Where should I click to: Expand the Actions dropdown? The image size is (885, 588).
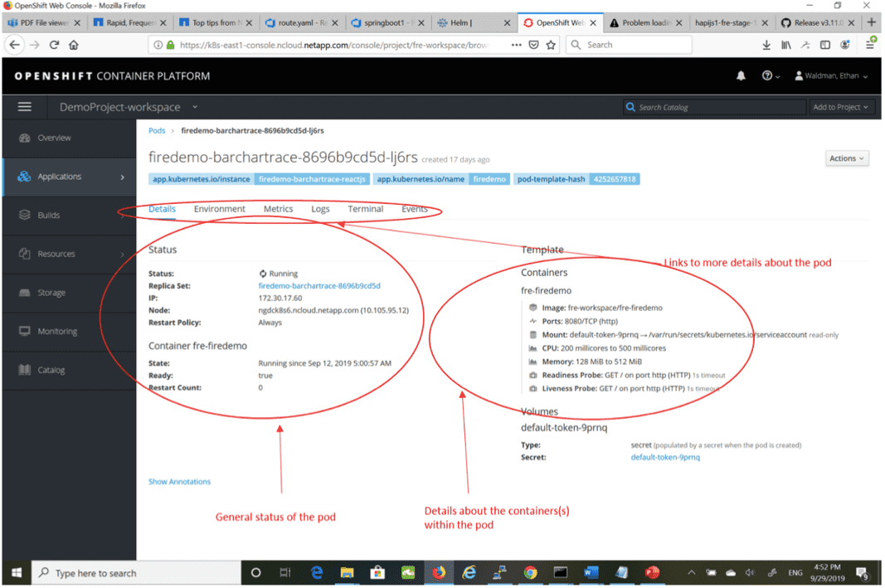coord(847,158)
